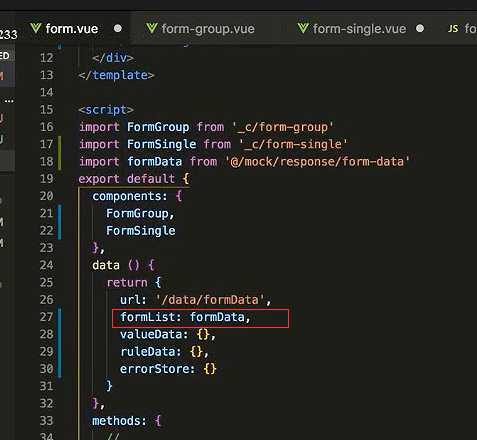Image resolution: width=477 pixels, height=440 pixels.
Task: Click the JS file icon on last tab
Action: coord(453,29)
